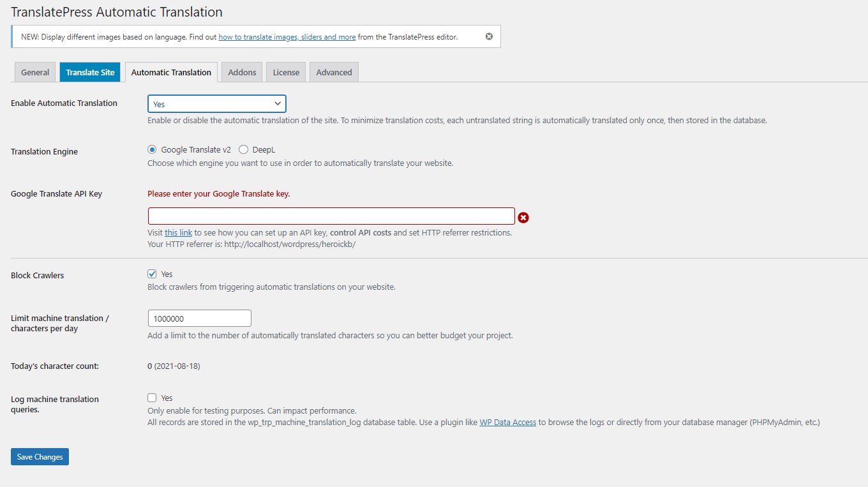Dismiss the image translation notice banner

(489, 36)
